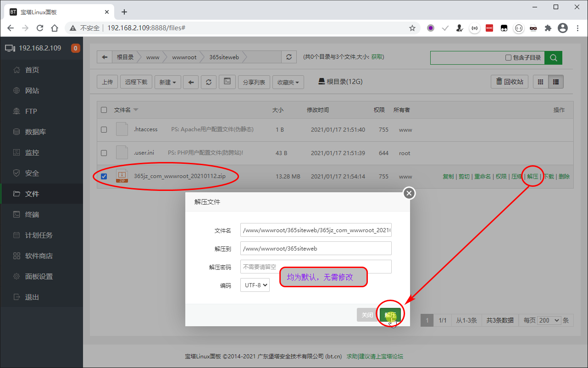
Task: Click the zip archive file icon
Action: click(x=122, y=176)
